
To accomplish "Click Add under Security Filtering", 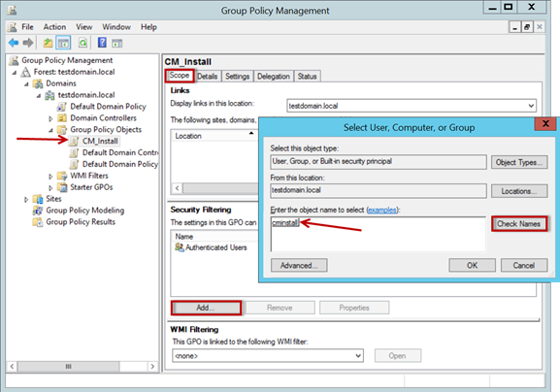I will (x=206, y=308).
